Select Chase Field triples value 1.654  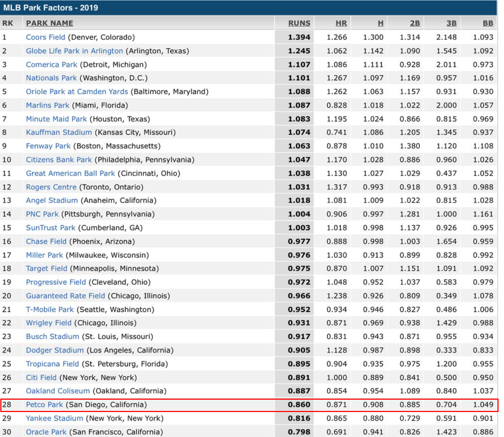(x=446, y=241)
